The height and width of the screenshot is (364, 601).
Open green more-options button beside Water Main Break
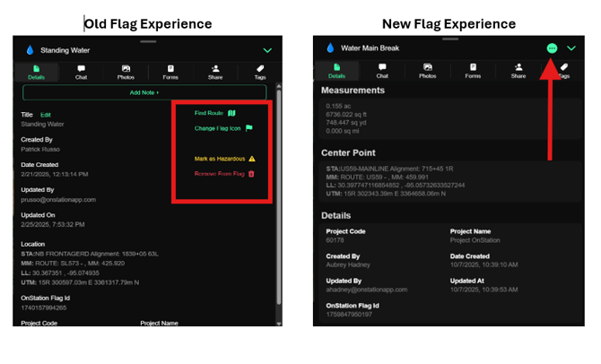pos(551,48)
